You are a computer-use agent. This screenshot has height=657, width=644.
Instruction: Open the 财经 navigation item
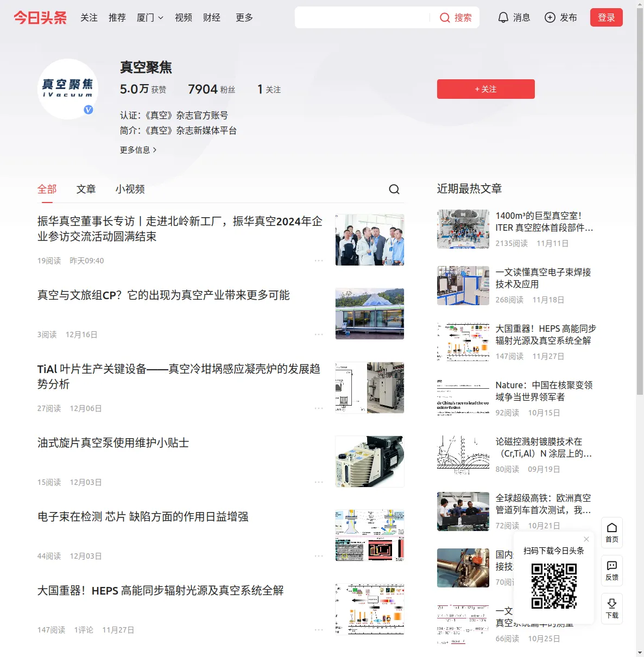212,18
